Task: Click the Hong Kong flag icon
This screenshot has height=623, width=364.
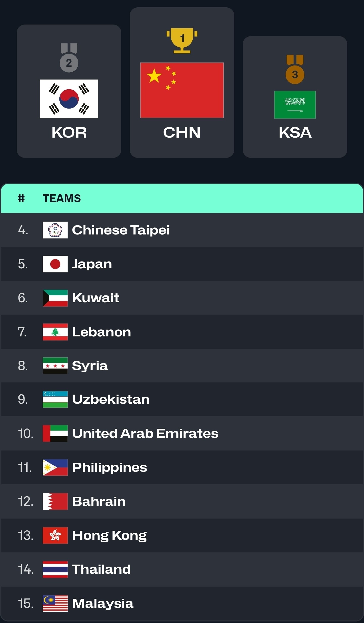Action: click(x=55, y=535)
